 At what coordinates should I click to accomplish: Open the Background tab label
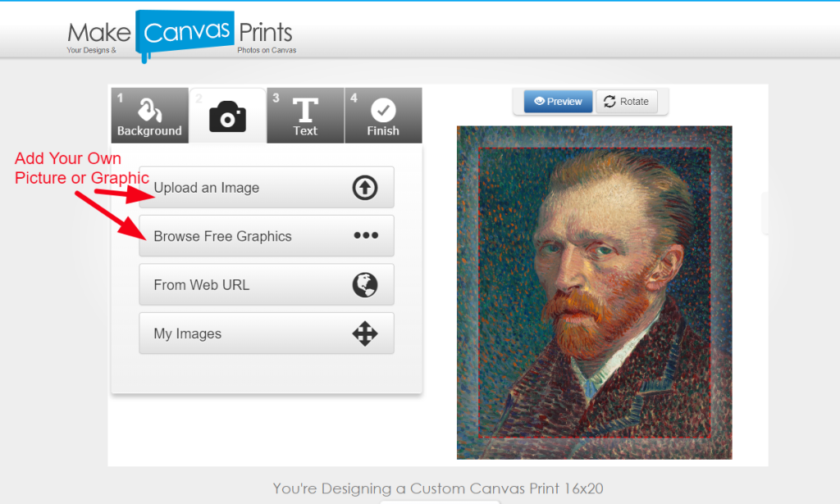tap(149, 131)
